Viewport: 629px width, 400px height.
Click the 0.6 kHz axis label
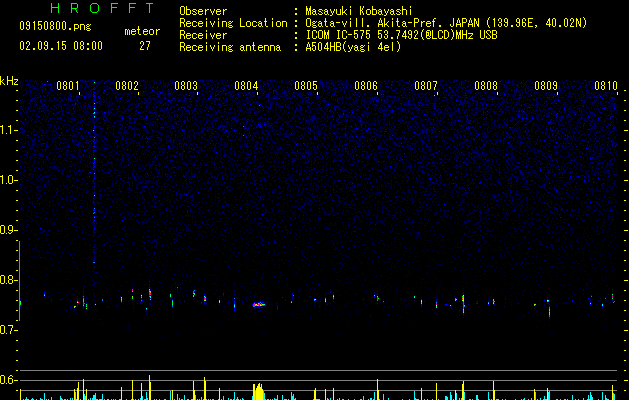point(8,380)
